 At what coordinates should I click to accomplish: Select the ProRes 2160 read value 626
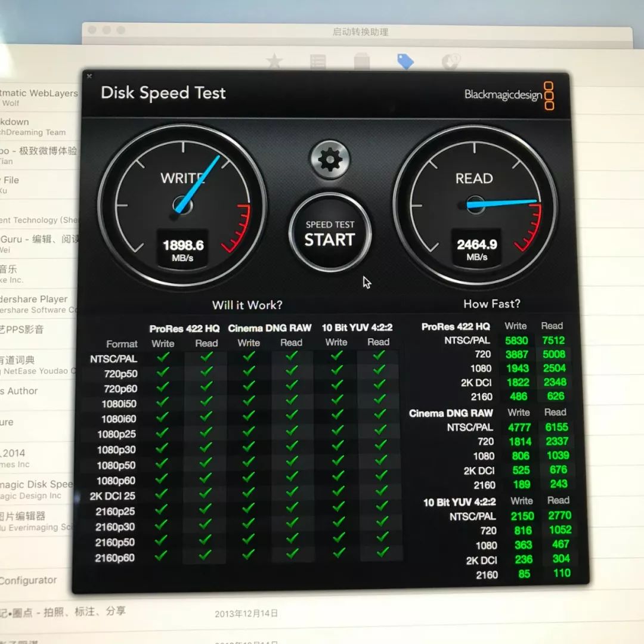pyautogui.click(x=556, y=396)
